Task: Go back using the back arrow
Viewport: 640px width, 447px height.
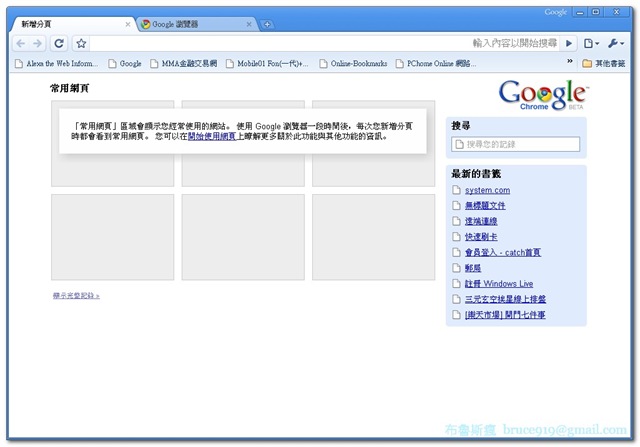Action: [21, 43]
